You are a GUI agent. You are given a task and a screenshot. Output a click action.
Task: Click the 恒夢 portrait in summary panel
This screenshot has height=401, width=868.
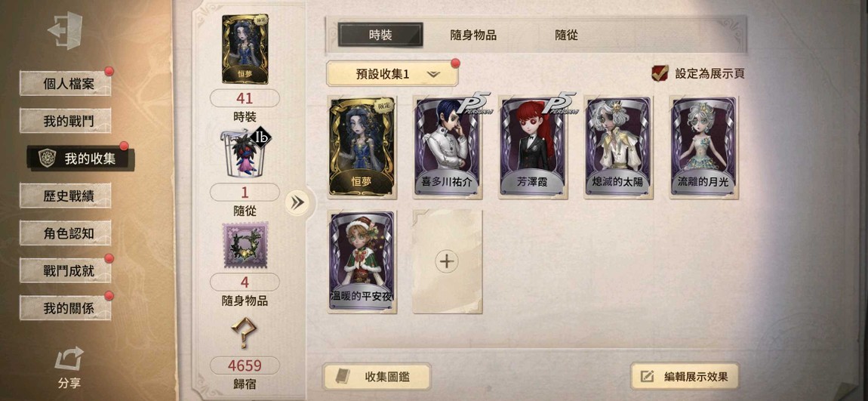coord(245,49)
